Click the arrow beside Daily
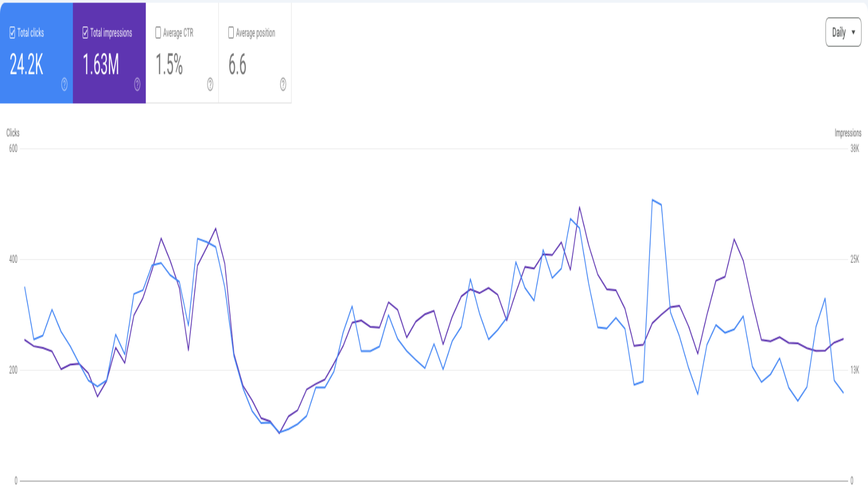Screen dimensions: 868x488 [854, 33]
